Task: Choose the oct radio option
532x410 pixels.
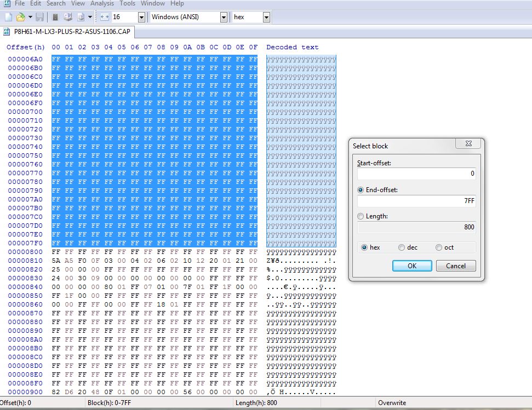Action: coord(439,247)
